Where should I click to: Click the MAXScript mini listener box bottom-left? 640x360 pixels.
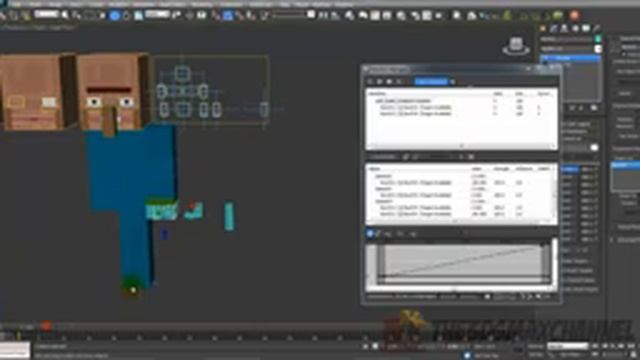tap(15, 350)
